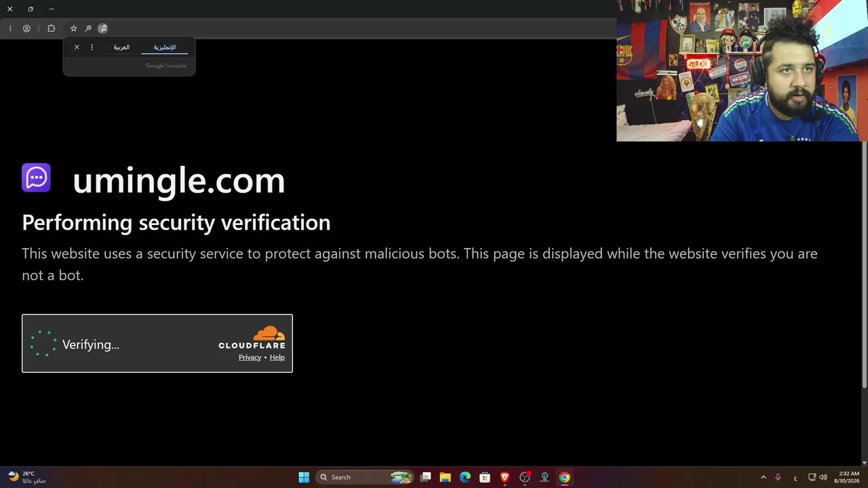This screenshot has width=868, height=488.
Task: Bookmark this page with the star icon
Action: 73,28
